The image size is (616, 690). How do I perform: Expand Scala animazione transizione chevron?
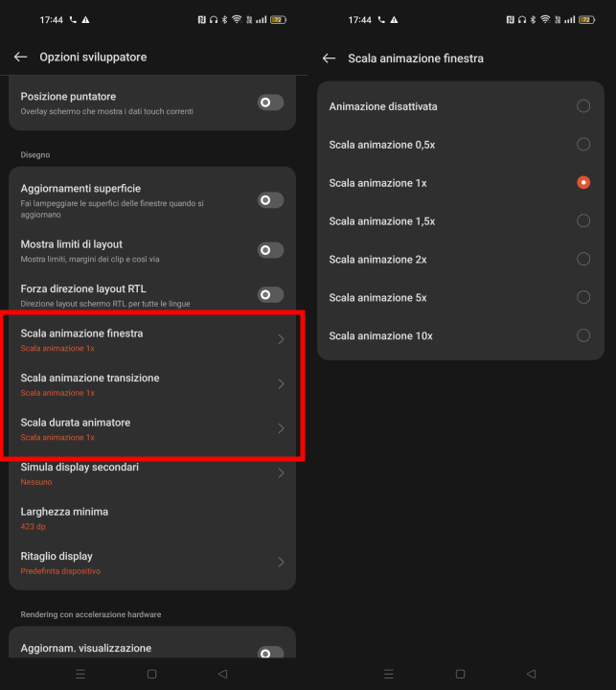coord(281,384)
